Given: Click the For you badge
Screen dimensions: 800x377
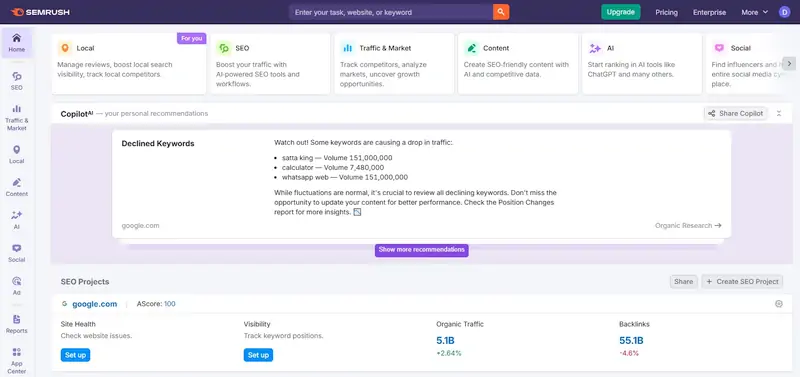Looking at the screenshot, I should pos(191,39).
